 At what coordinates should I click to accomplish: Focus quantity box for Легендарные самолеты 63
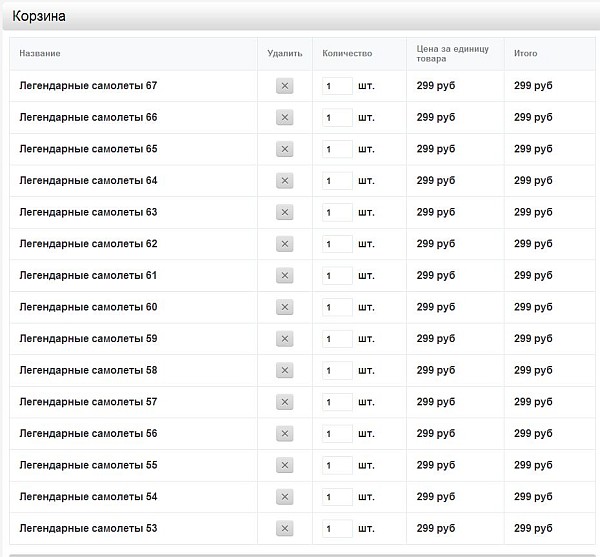337,213
